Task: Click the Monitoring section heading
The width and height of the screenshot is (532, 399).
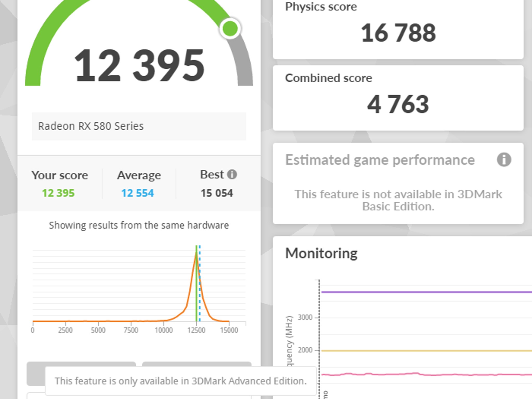Action: [321, 253]
